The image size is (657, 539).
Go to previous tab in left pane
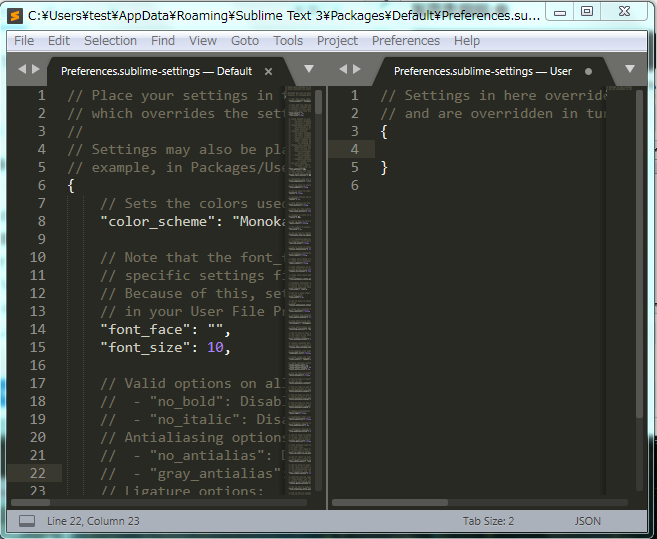coord(22,69)
